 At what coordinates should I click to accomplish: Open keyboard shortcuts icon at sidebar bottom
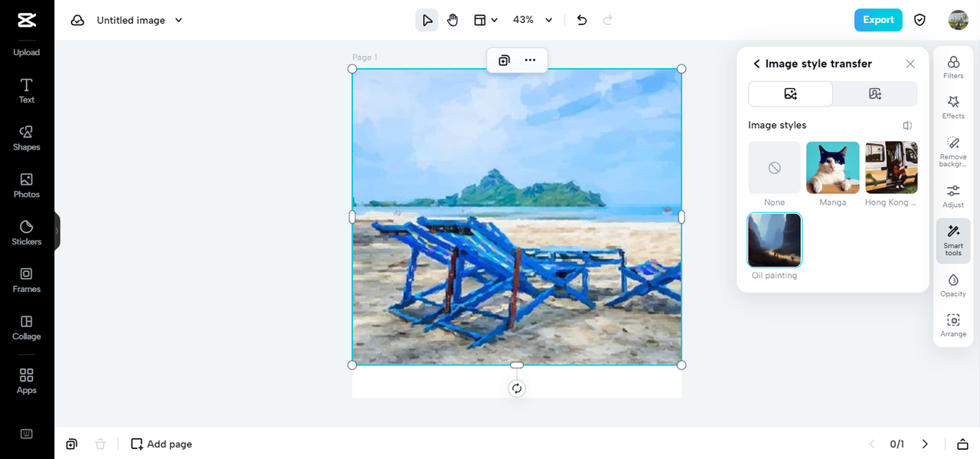click(27, 434)
